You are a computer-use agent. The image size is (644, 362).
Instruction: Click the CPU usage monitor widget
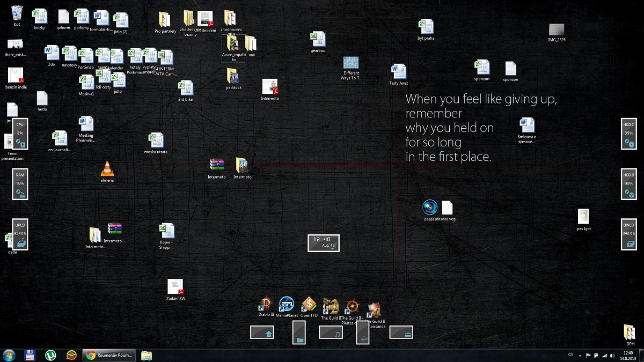[x=20, y=134]
